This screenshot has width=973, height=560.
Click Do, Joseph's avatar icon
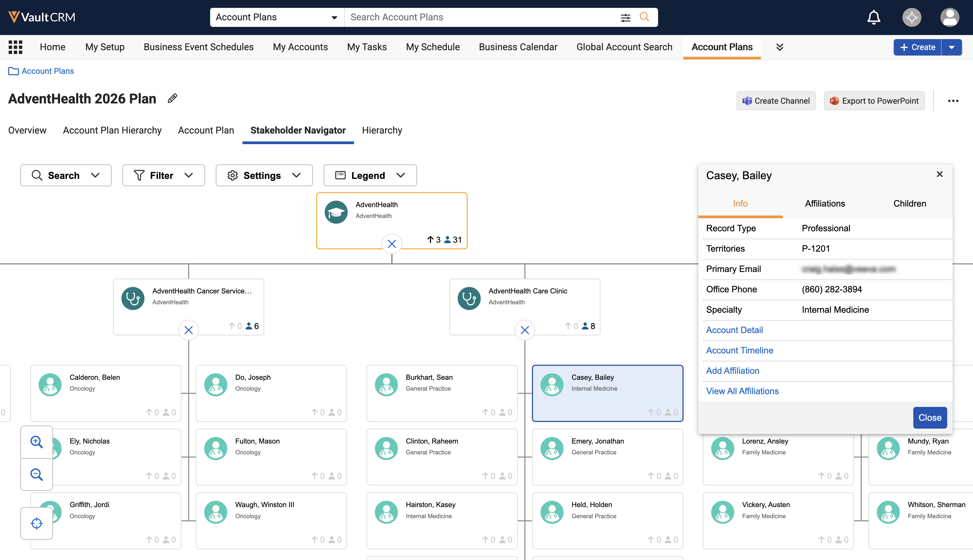215,385
